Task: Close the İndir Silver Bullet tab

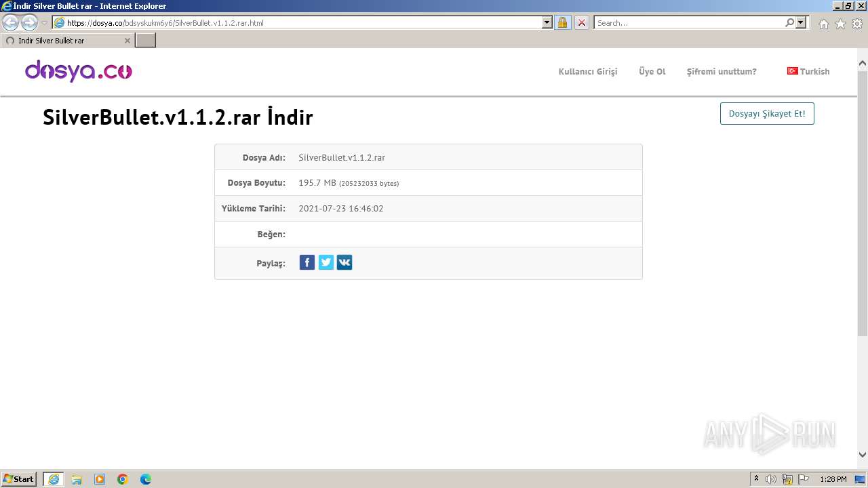Action: tap(127, 41)
